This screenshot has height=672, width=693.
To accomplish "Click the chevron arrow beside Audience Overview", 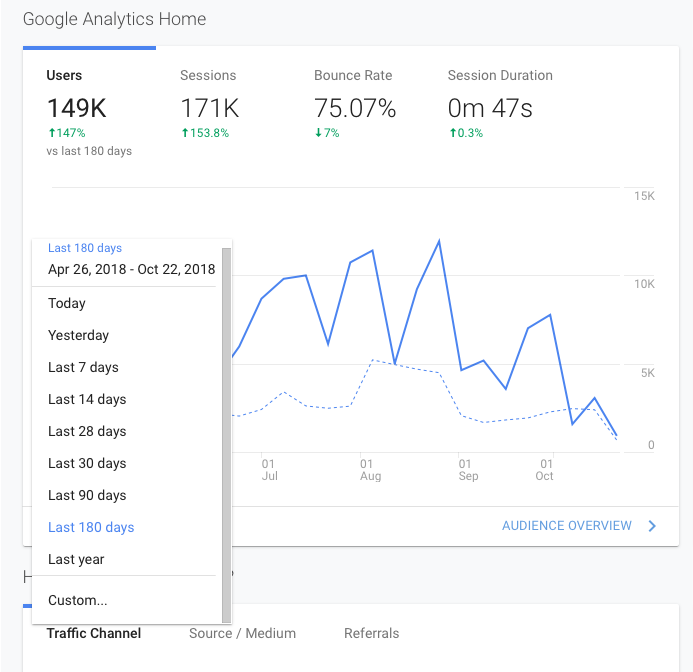I will pyautogui.click(x=652, y=526).
